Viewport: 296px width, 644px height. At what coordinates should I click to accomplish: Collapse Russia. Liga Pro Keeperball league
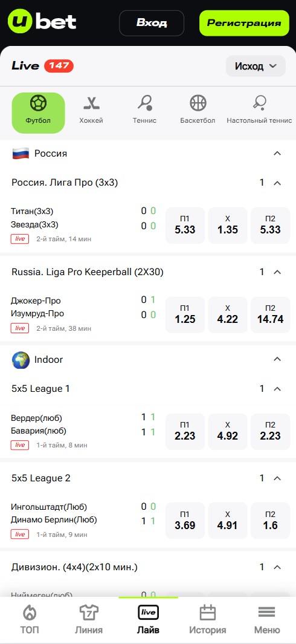(x=277, y=272)
